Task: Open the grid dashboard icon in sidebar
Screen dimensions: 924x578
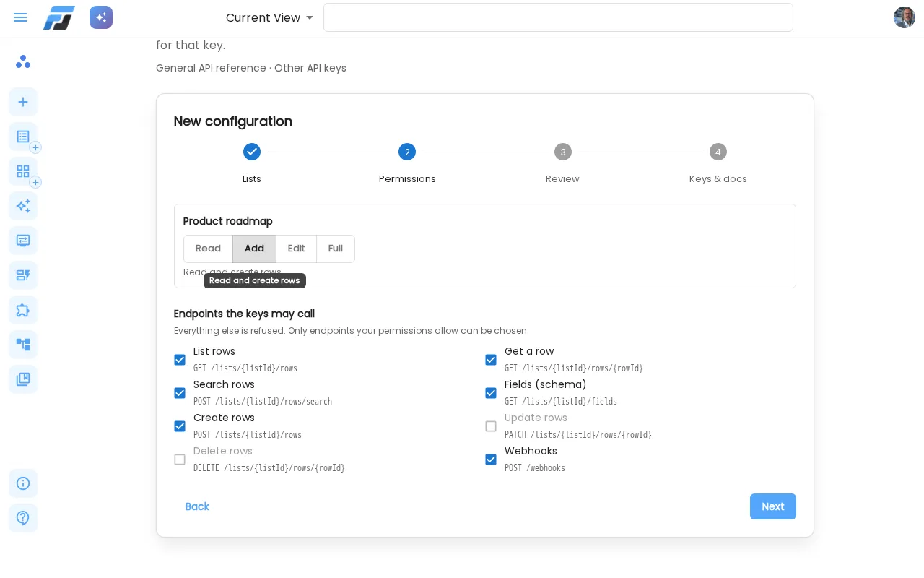Action: coord(23,171)
